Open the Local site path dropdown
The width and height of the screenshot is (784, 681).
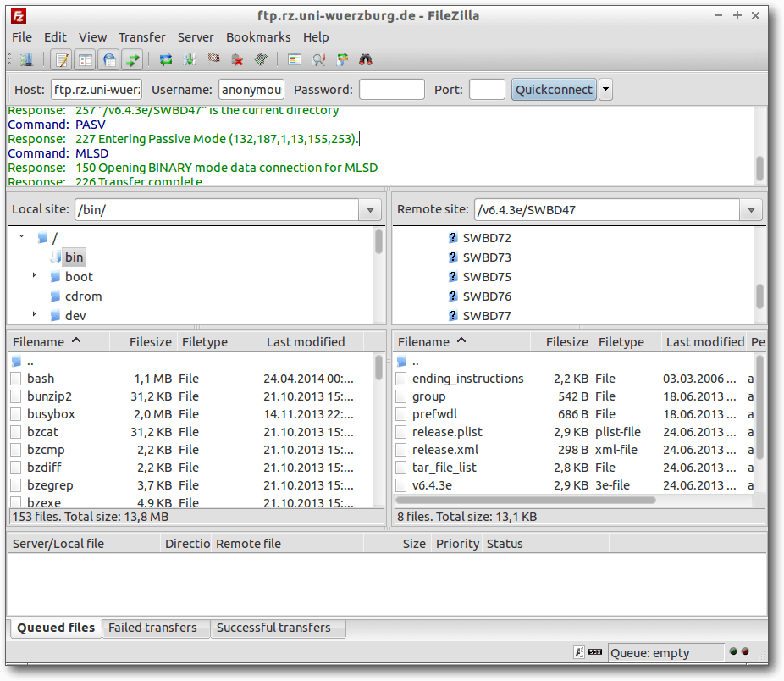tap(370, 210)
